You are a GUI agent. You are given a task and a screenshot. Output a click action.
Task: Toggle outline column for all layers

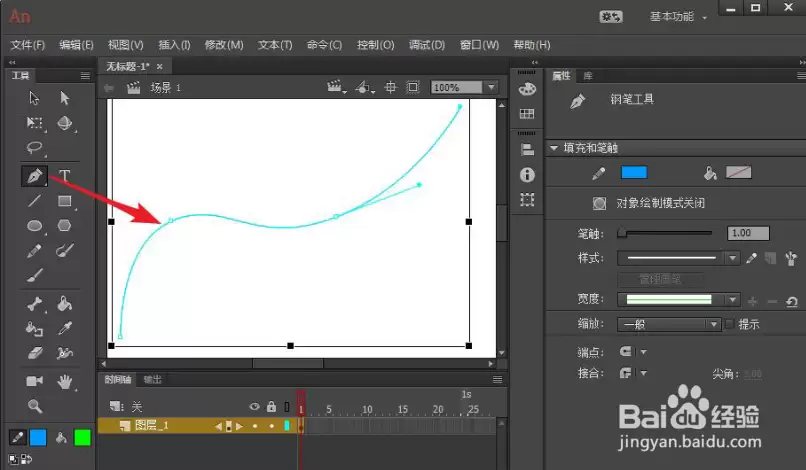point(287,407)
